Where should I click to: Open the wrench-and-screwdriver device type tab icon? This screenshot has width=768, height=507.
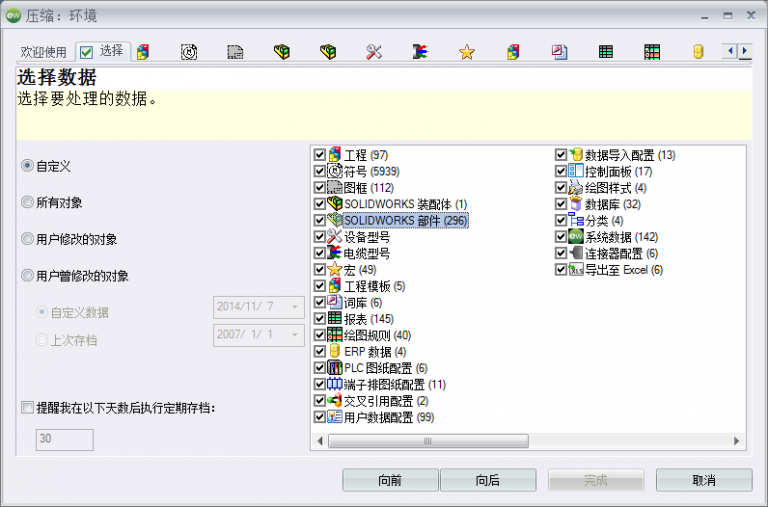coord(374,52)
